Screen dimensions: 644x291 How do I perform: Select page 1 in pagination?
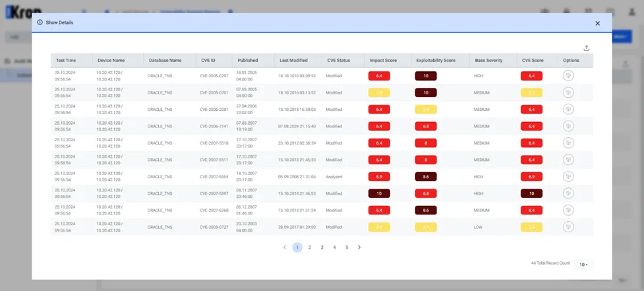click(297, 247)
